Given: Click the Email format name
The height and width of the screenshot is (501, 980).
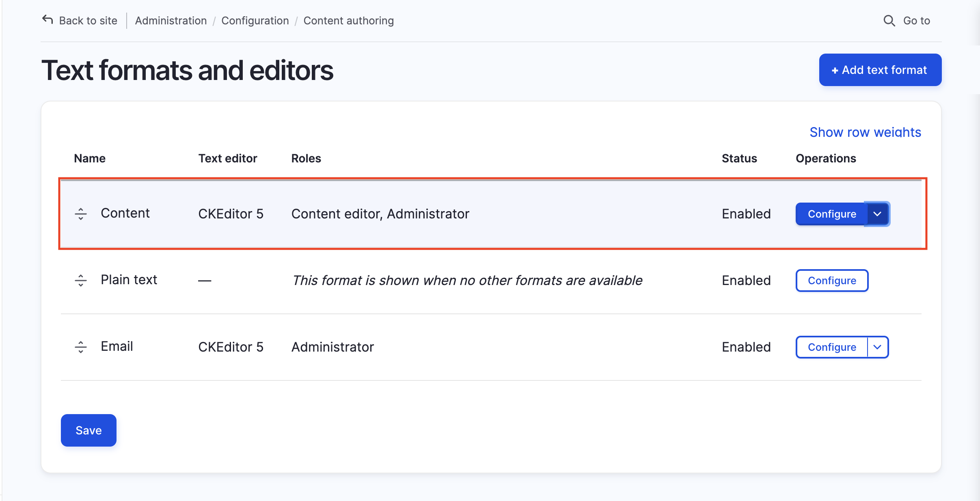Looking at the screenshot, I should (117, 346).
